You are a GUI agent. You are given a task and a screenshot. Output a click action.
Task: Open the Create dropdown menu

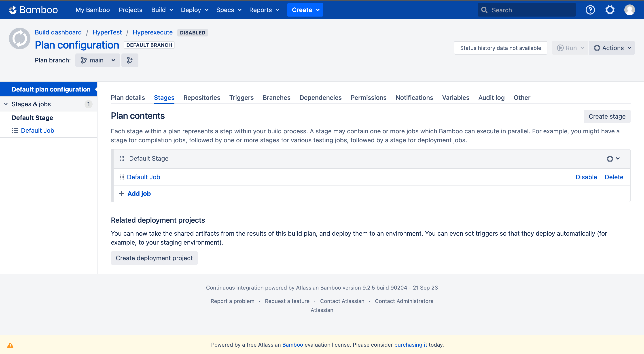pos(305,10)
